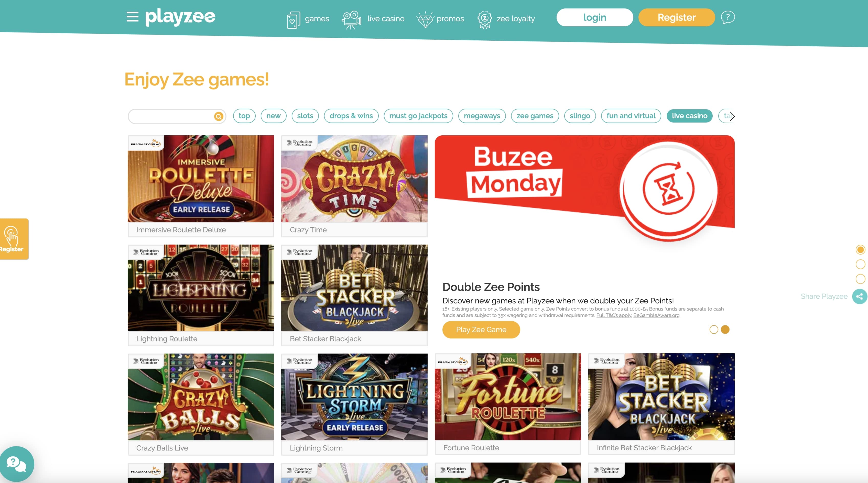The image size is (868, 483).
Task: Click the Play Zee Game button
Action: tap(481, 330)
